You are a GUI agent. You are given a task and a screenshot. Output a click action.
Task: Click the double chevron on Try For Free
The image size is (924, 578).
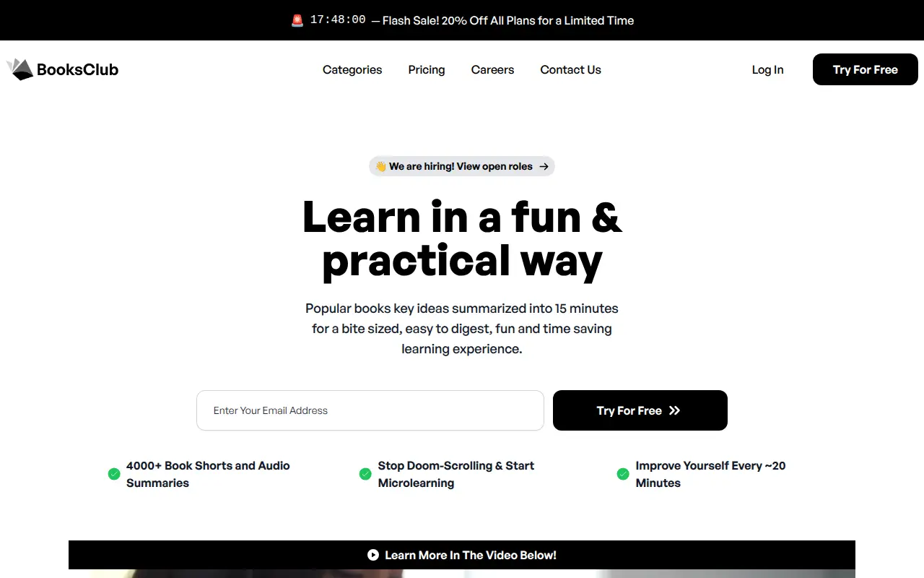(674, 410)
